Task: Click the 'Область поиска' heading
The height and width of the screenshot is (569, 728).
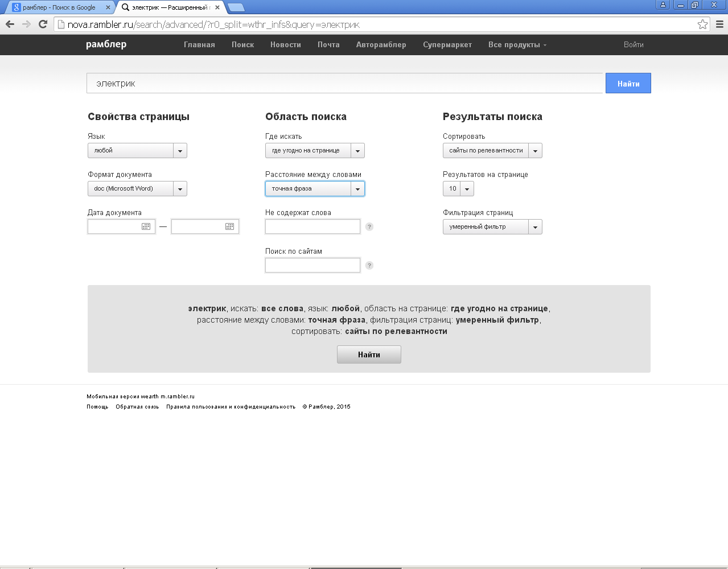Action: tap(306, 117)
